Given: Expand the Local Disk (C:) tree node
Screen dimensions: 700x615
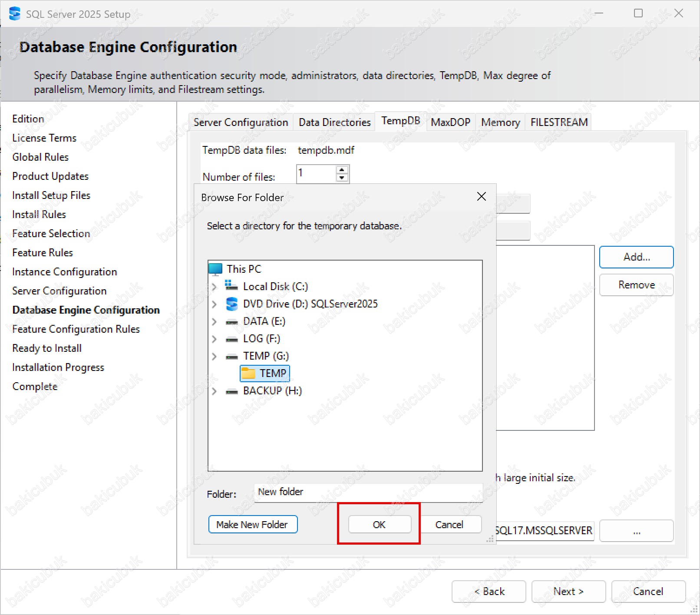Looking at the screenshot, I should click(214, 287).
